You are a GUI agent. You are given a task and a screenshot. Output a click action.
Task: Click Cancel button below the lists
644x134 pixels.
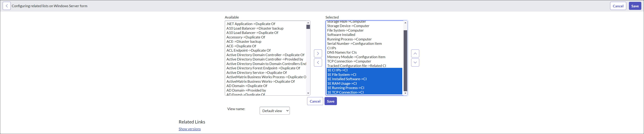(x=315, y=101)
